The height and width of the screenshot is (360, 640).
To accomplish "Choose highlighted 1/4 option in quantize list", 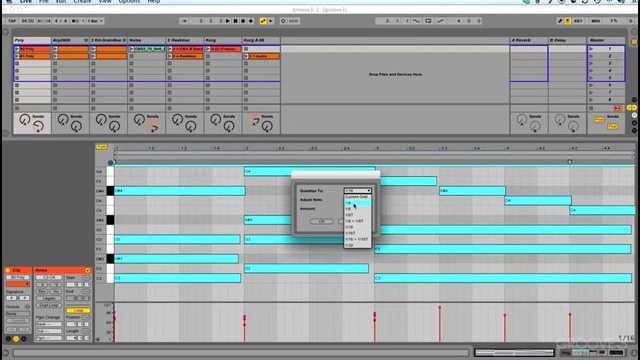I will coord(358,203).
